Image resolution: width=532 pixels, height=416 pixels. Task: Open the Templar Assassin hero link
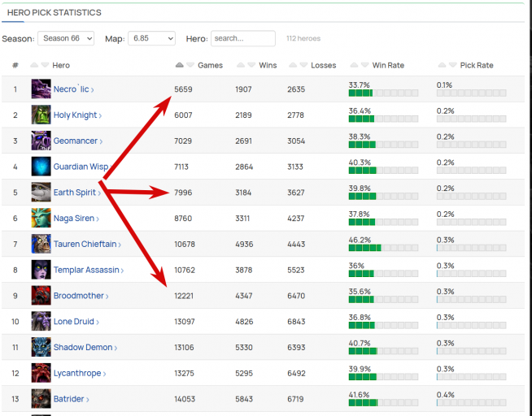point(89,270)
